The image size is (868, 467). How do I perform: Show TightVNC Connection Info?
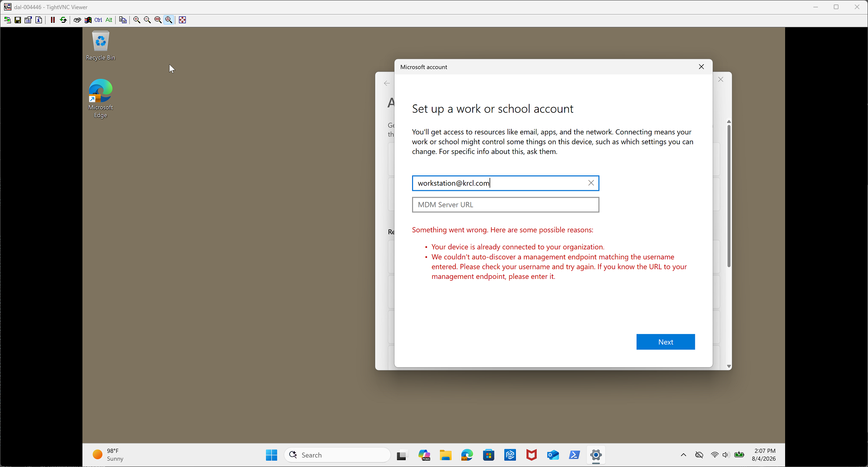pos(39,20)
